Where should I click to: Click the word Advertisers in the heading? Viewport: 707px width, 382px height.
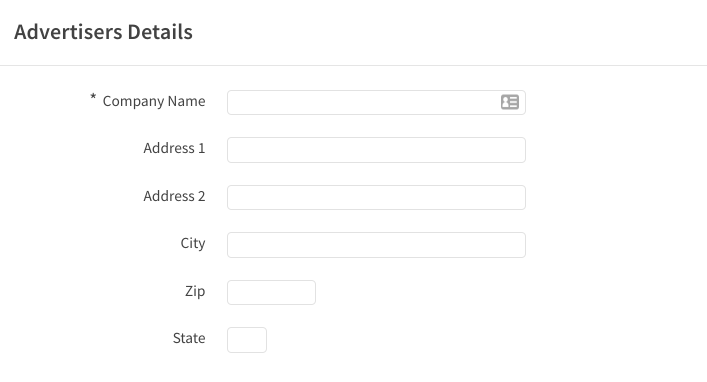coord(68,32)
